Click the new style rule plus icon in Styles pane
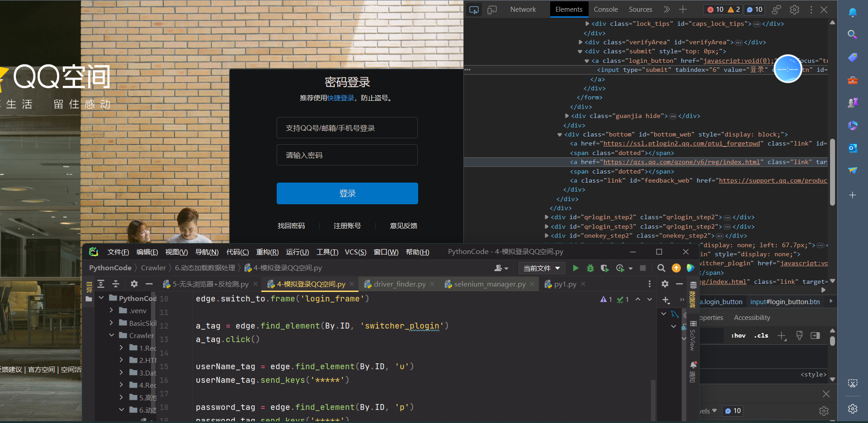 click(782, 335)
